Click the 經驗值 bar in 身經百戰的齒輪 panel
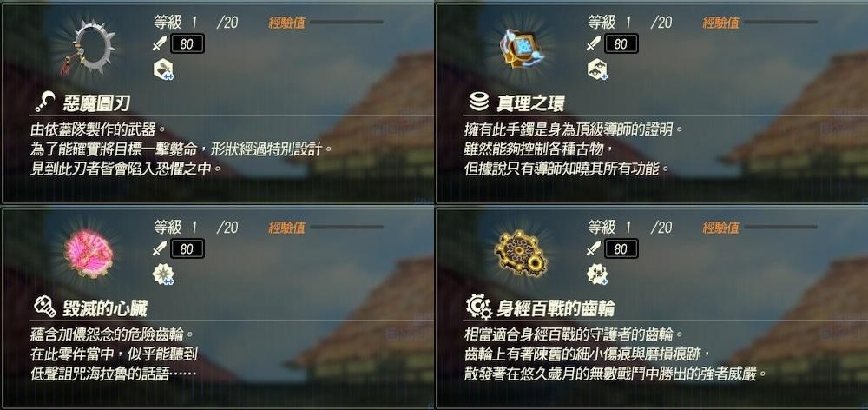Viewport: 868px width, 410px height. pyautogui.click(x=780, y=228)
